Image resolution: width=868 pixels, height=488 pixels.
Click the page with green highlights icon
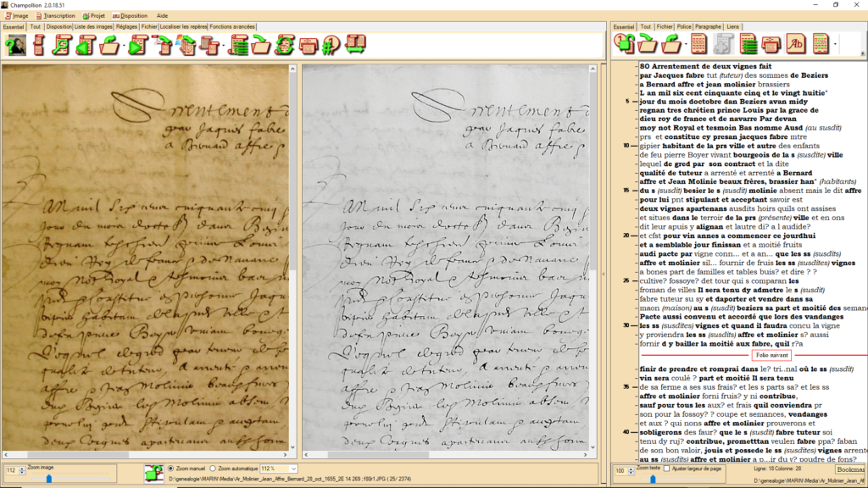[x=821, y=44]
